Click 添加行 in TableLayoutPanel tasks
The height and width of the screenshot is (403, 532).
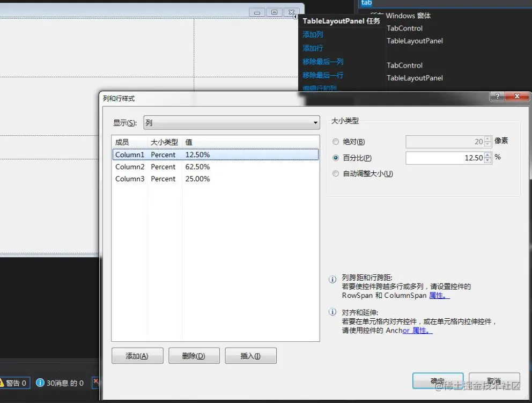click(x=313, y=48)
